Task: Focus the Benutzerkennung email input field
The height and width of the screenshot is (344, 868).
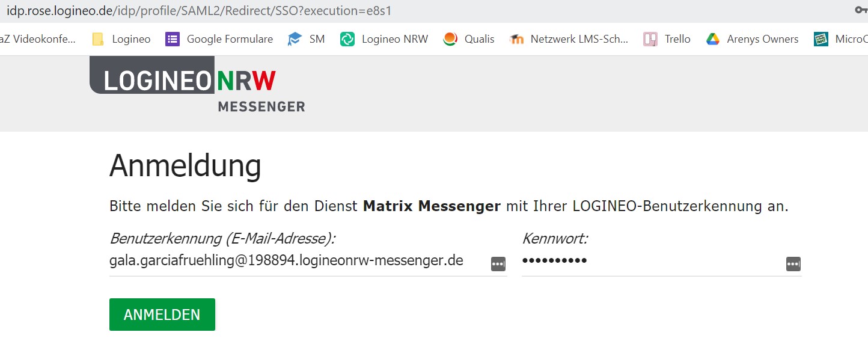Action: pos(295,262)
